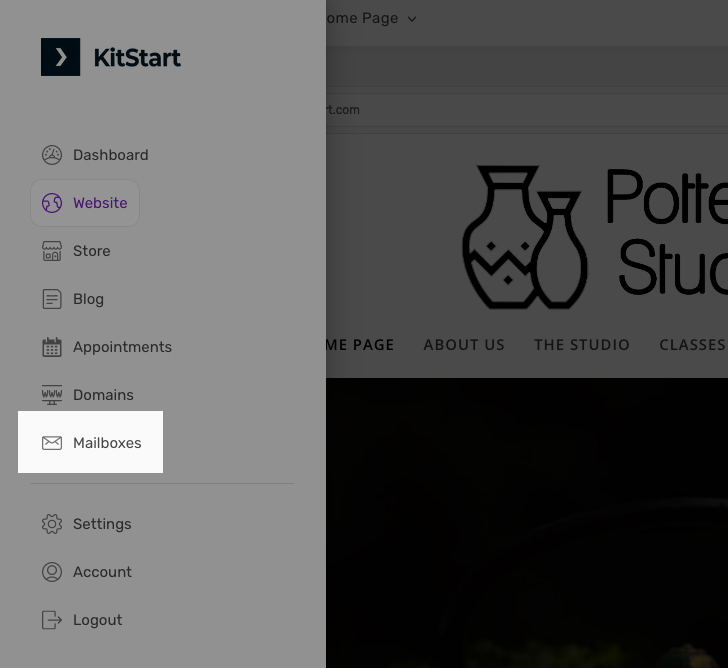Viewport: 728px width, 668px height.
Task: Open the Settings label
Action: point(102,524)
